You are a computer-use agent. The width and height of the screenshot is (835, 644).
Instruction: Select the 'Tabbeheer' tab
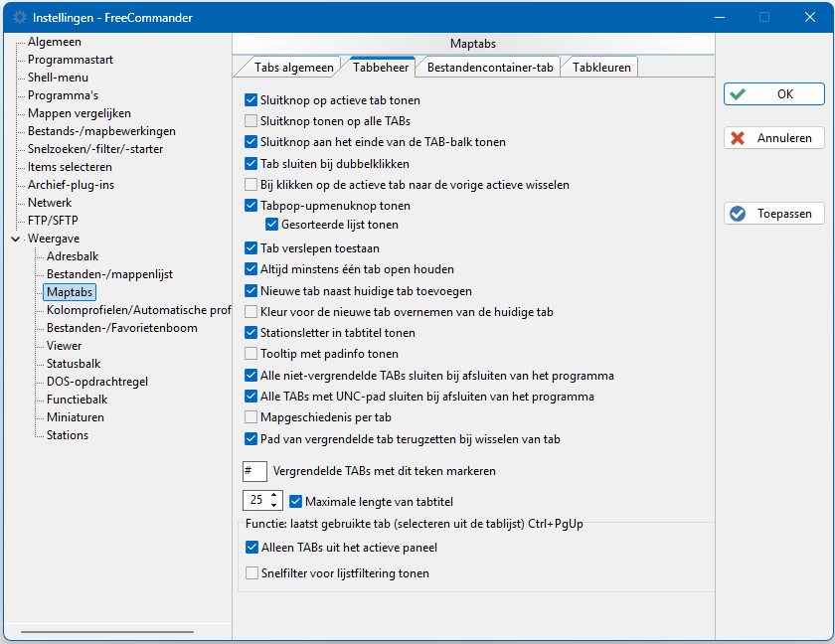pos(380,68)
